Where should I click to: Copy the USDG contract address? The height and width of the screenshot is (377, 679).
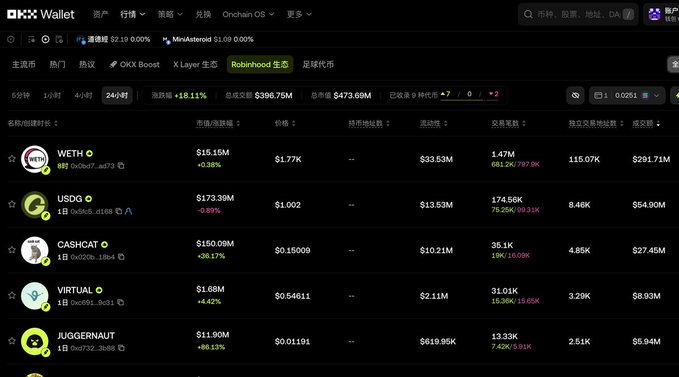[119, 211]
